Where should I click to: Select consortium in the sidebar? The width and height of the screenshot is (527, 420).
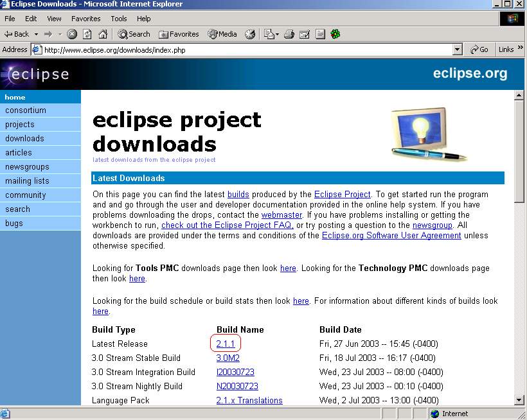(40, 110)
